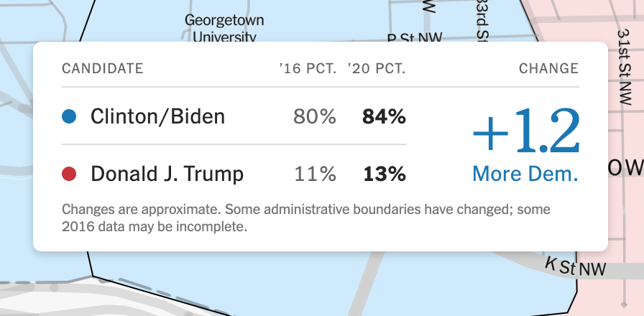The image size is (644, 316).
Task: Click the CANDIDATE column header
Action: [103, 69]
